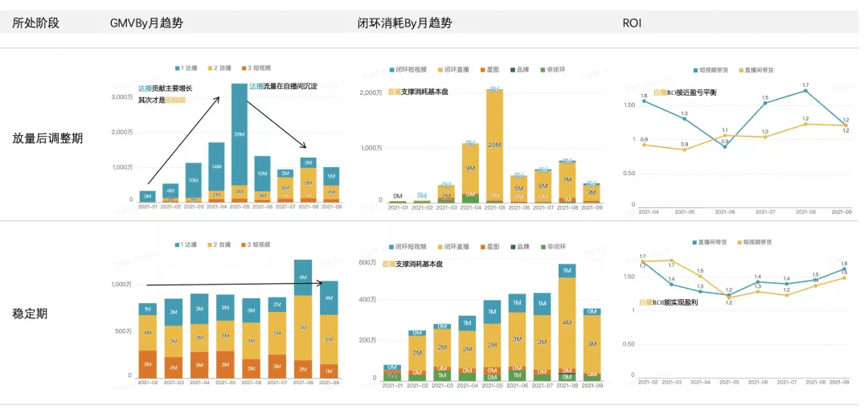The height and width of the screenshot is (410, 868).
Task: Toggle '闭环短视频' legend in 放量后调整期 消耗 chart
Action: [x=408, y=70]
